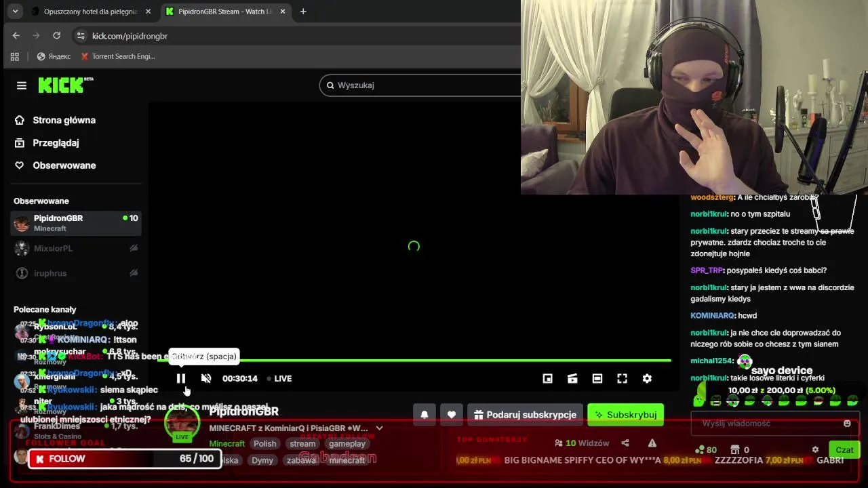The height and width of the screenshot is (488, 868).
Task: Expand the stream title chevron
Action: [x=379, y=428]
